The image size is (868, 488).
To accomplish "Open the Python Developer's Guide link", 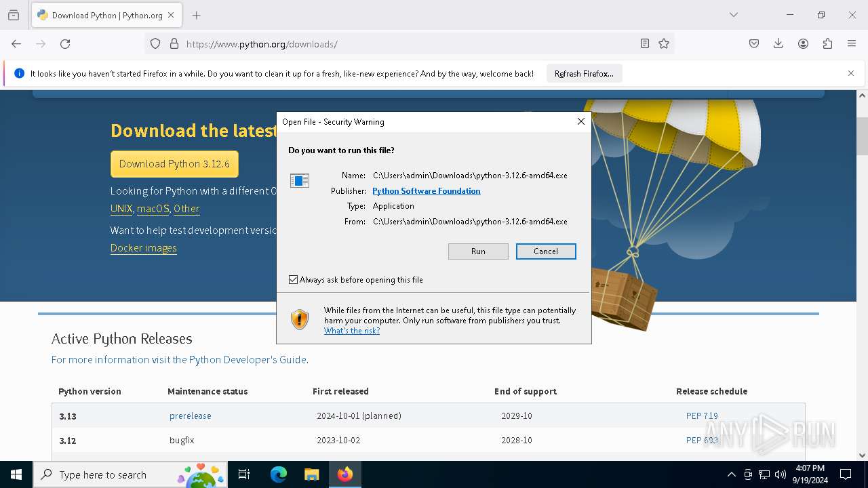I will pos(248,360).
